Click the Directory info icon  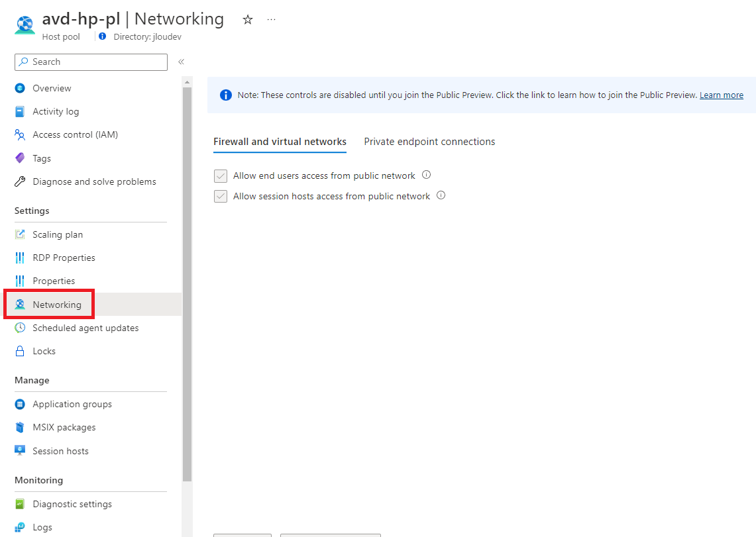tap(102, 36)
